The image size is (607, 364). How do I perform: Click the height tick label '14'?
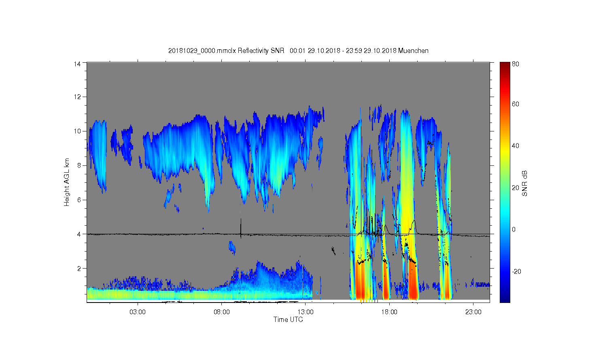click(x=77, y=63)
